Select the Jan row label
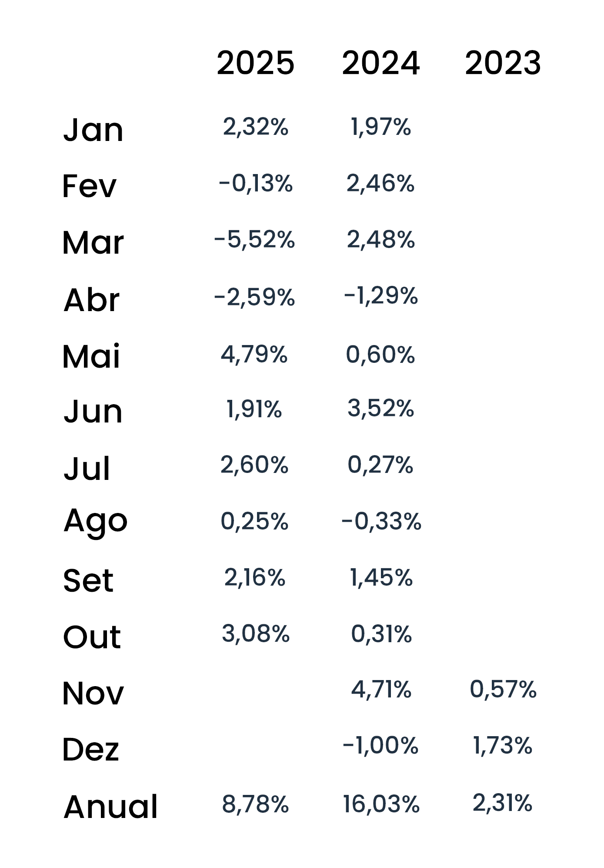The width and height of the screenshot is (604, 868). [93, 130]
